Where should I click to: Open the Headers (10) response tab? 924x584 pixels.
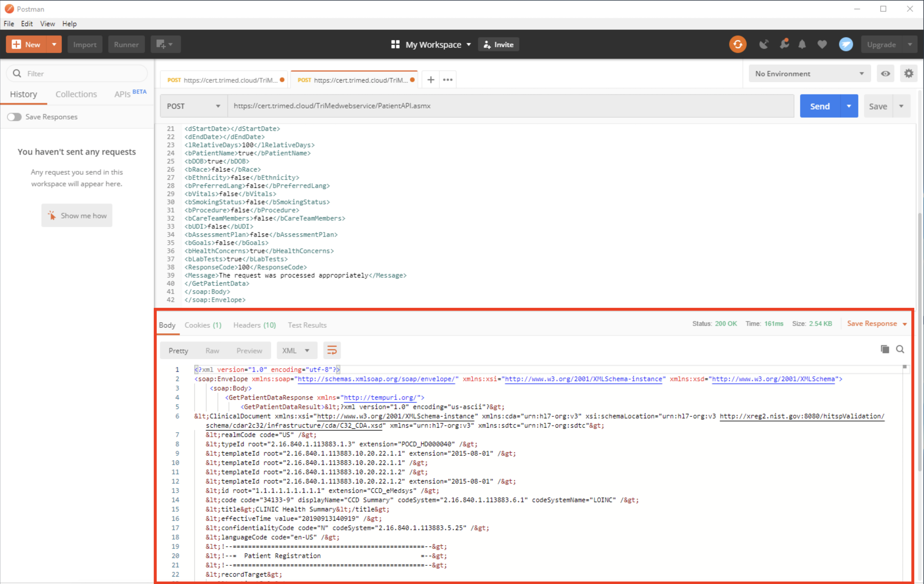(254, 325)
